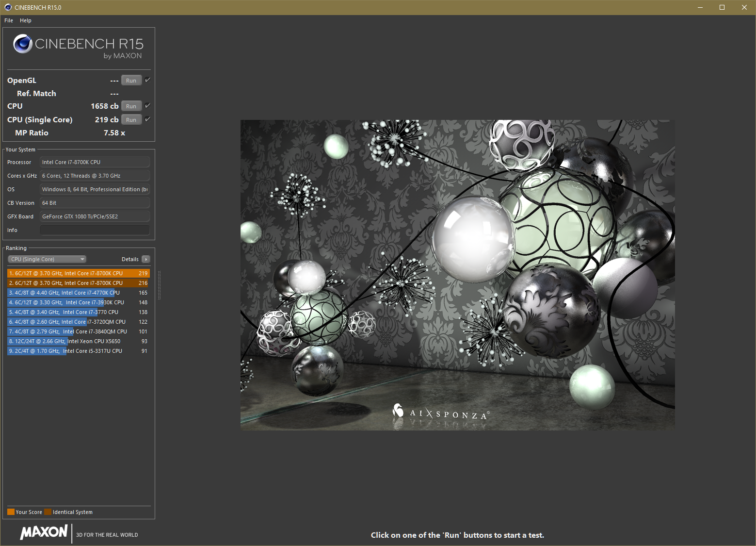Screen dimensions: 756x546
Task: Click the orange Your Score legend swatch
Action: tap(11, 512)
